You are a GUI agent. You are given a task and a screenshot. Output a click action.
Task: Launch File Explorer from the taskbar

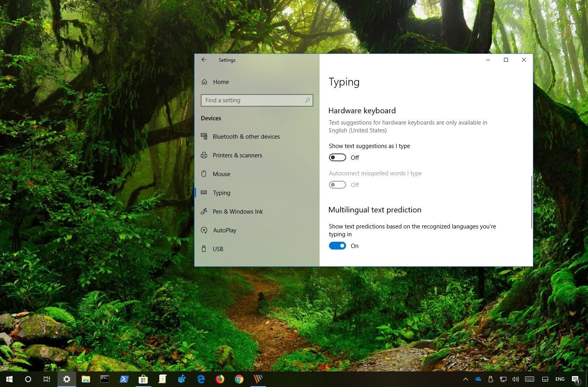[86, 379]
